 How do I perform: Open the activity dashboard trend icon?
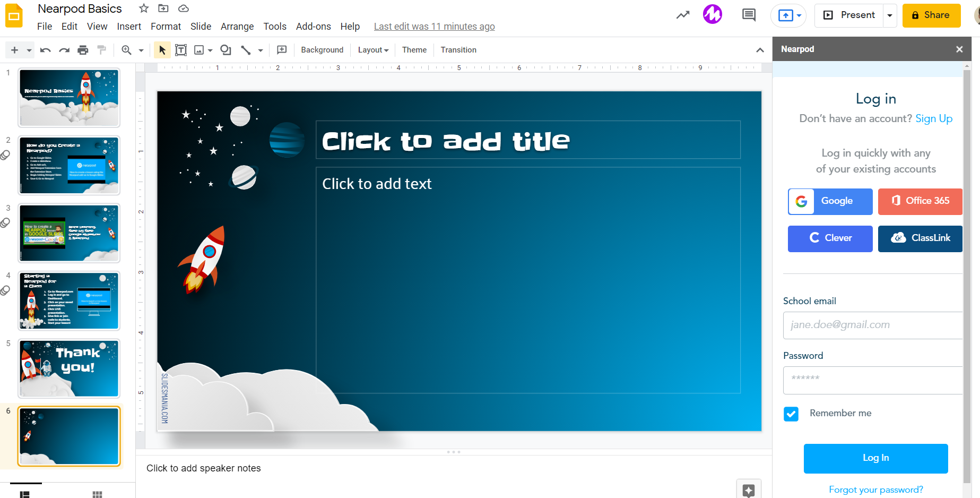coord(683,15)
